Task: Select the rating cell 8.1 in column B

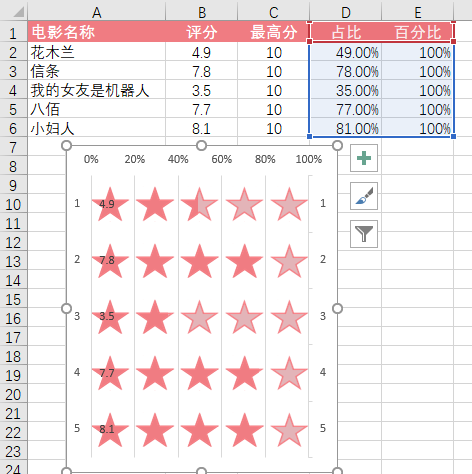Action: click(202, 128)
